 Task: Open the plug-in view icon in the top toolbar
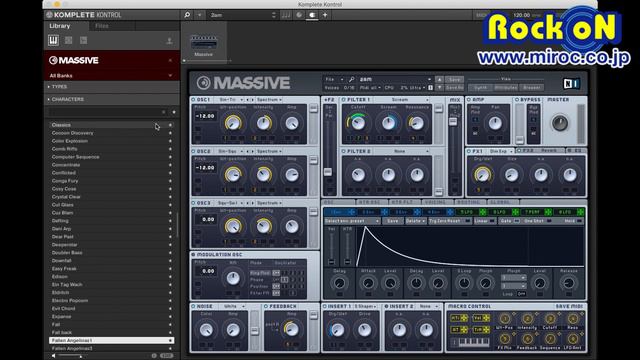point(312,15)
